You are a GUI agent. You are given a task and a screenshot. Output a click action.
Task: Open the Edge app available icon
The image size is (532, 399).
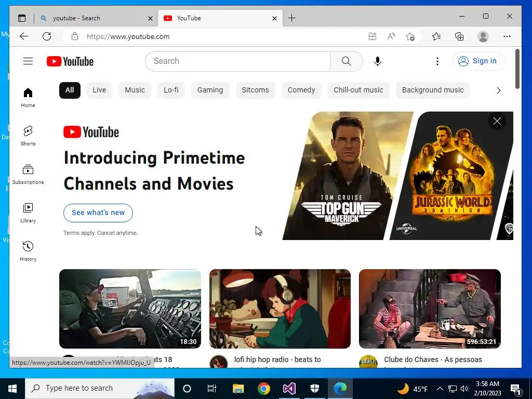[373, 36]
